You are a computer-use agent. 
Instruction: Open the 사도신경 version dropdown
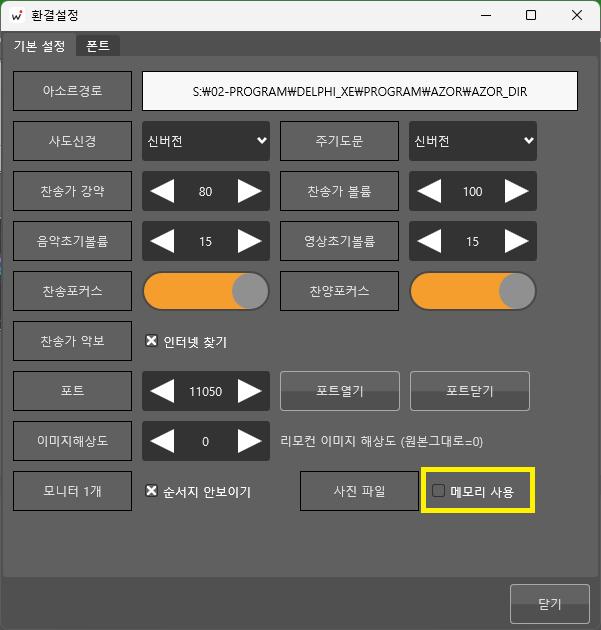[x=206, y=141]
